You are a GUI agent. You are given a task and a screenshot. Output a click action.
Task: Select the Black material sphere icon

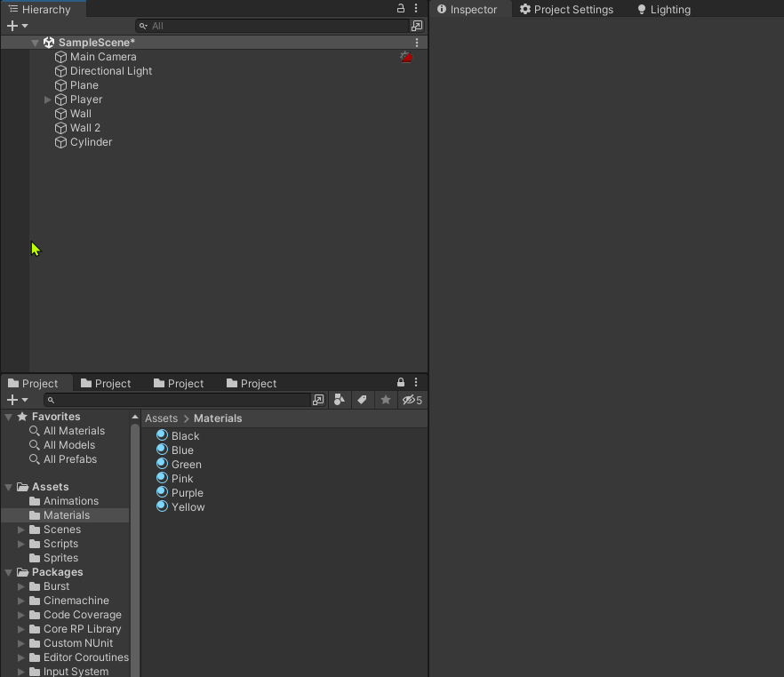(162, 435)
